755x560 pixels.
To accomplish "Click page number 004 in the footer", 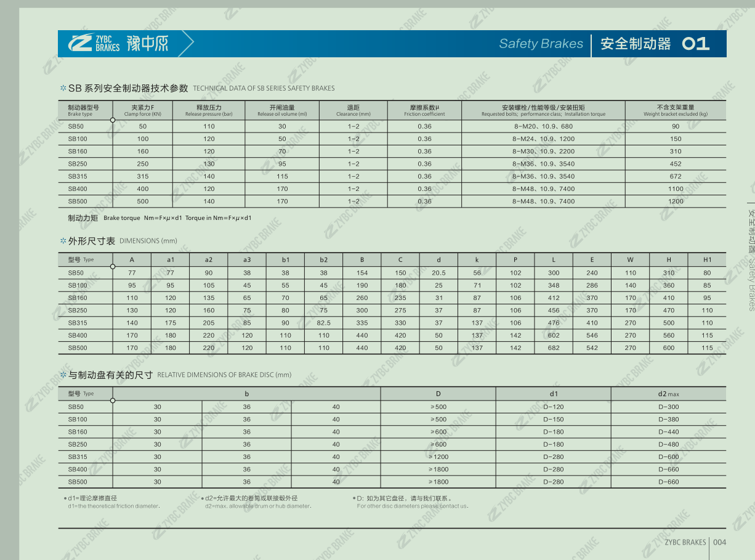I will point(719,542).
